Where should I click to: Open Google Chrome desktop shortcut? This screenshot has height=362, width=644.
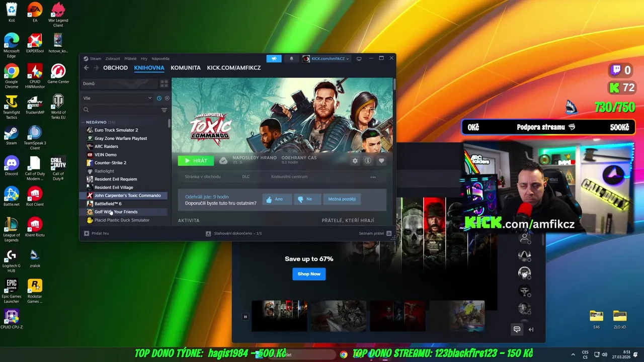[x=12, y=76]
